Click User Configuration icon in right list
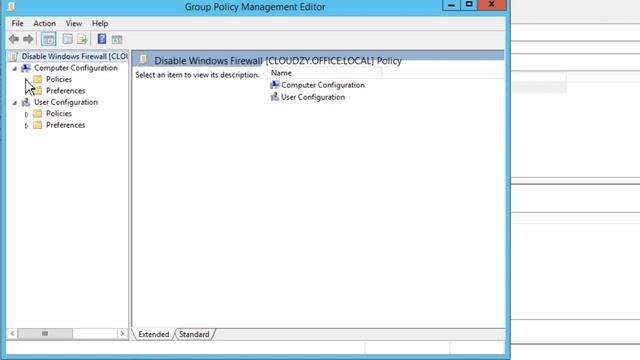The image size is (640, 360). pos(275,97)
